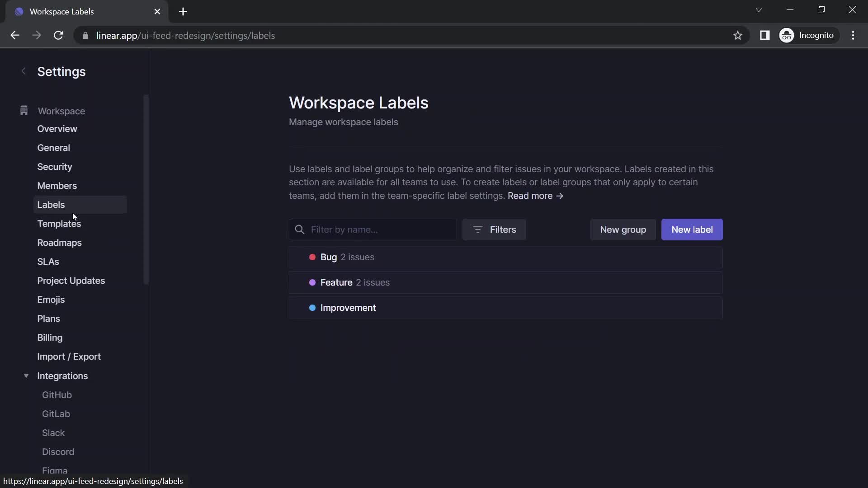Open Members settings
The width and height of the screenshot is (868, 488).
[57, 186]
